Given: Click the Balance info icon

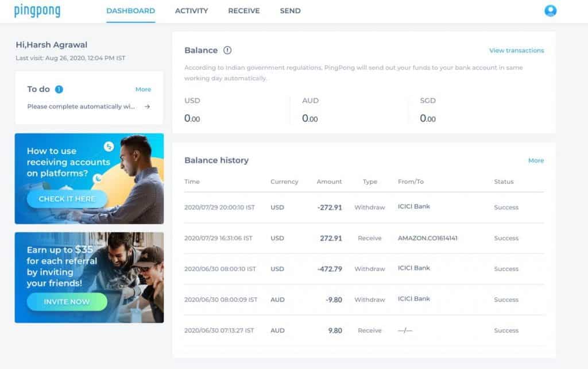Looking at the screenshot, I should 227,50.
